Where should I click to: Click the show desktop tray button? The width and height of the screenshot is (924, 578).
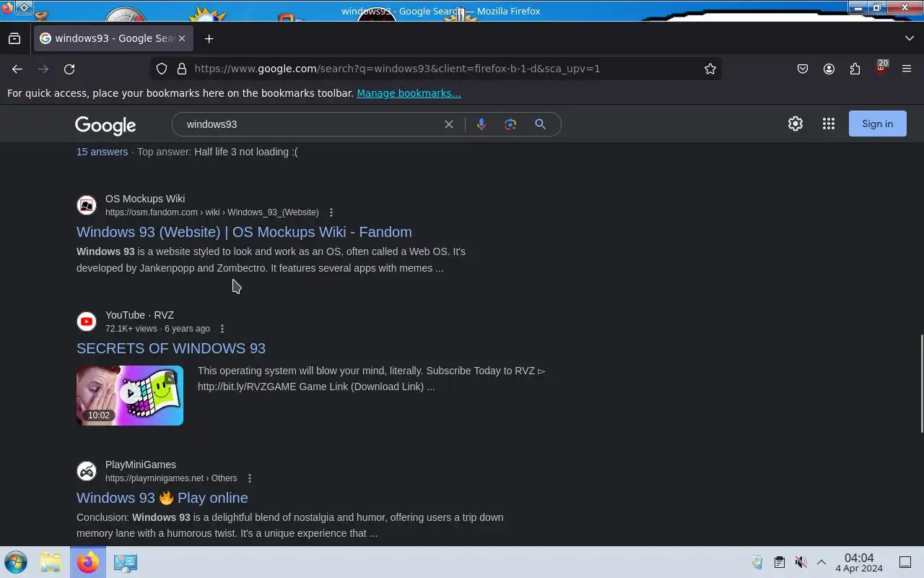(905, 562)
